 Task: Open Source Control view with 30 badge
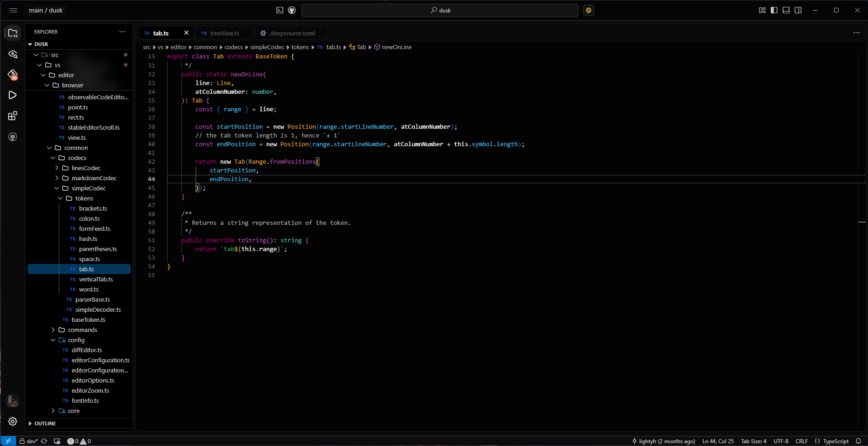click(x=13, y=74)
